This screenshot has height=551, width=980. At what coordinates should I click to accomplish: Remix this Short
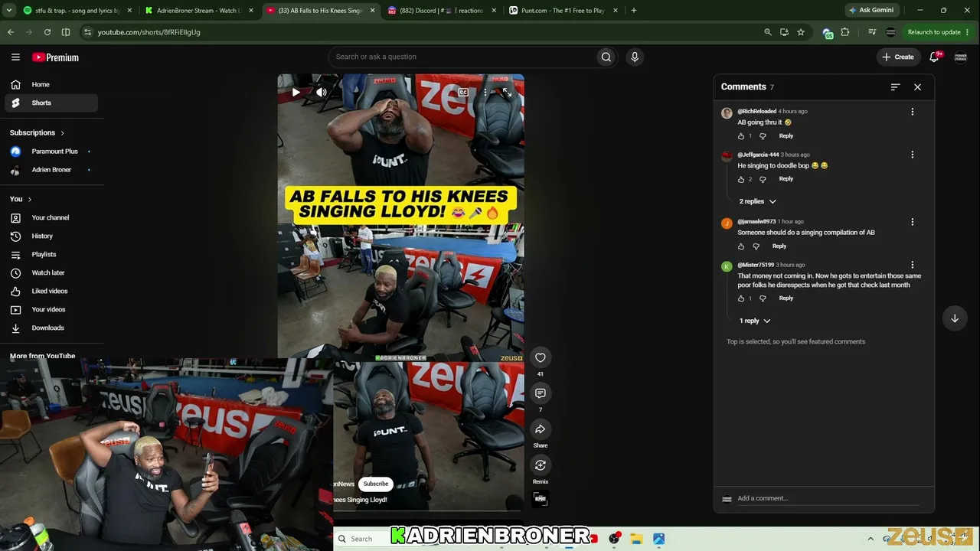coord(541,465)
